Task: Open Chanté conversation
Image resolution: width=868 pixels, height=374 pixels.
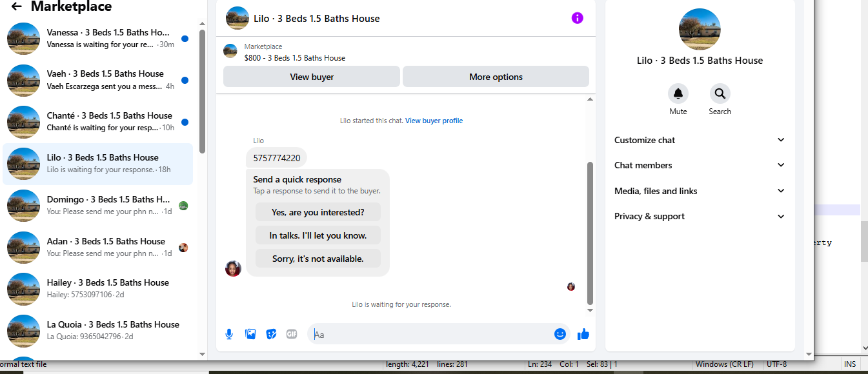Action: point(98,122)
